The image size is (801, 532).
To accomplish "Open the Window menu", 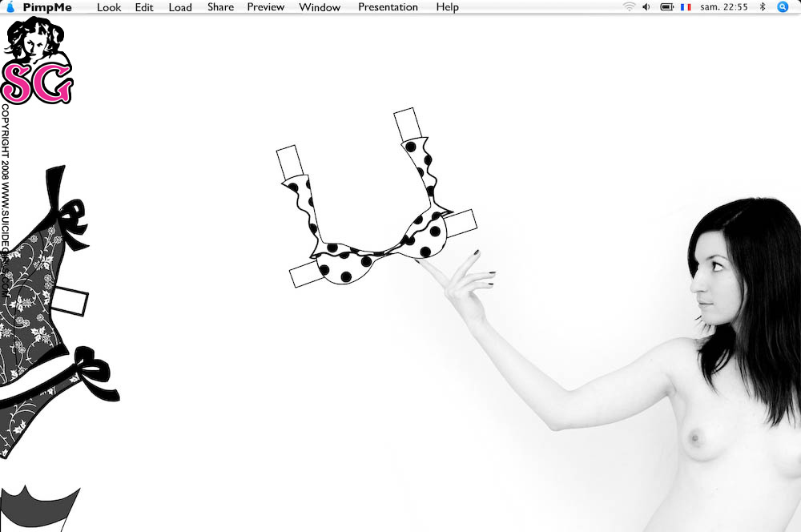I will click(320, 7).
